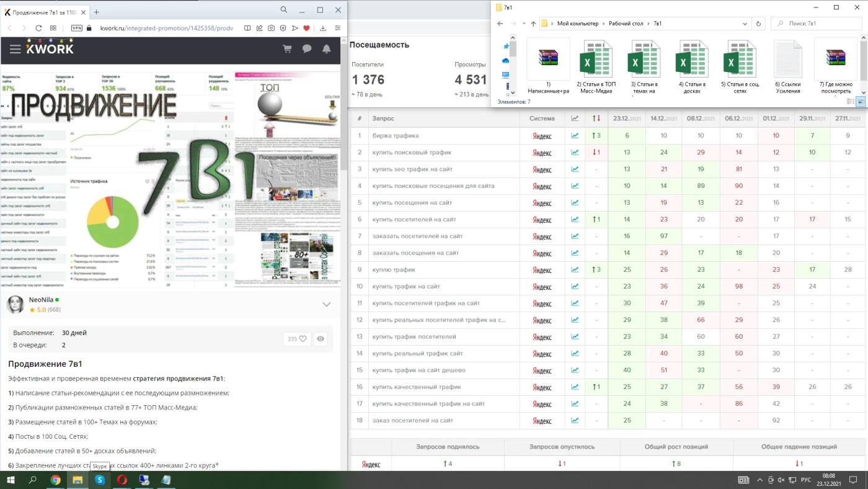The width and height of the screenshot is (868, 489).
Task: Switch Explorer to large icons view
Action: click(861, 101)
